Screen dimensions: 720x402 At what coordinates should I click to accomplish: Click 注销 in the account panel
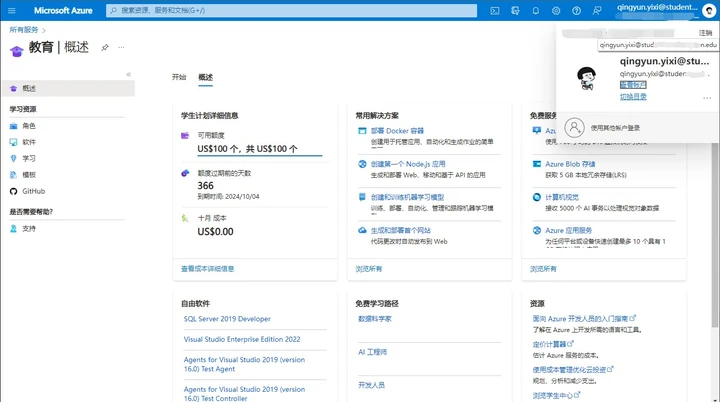705,33
